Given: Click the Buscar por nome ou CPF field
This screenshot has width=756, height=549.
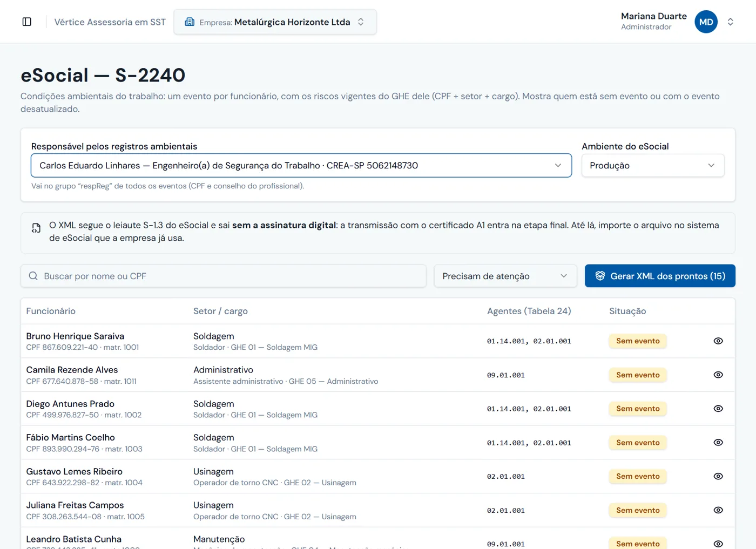Looking at the screenshot, I should pos(224,276).
